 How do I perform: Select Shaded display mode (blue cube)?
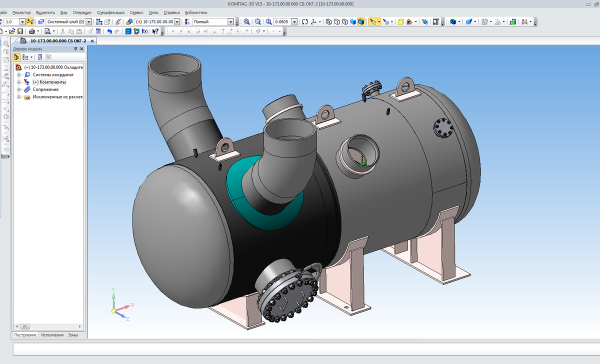(352, 22)
